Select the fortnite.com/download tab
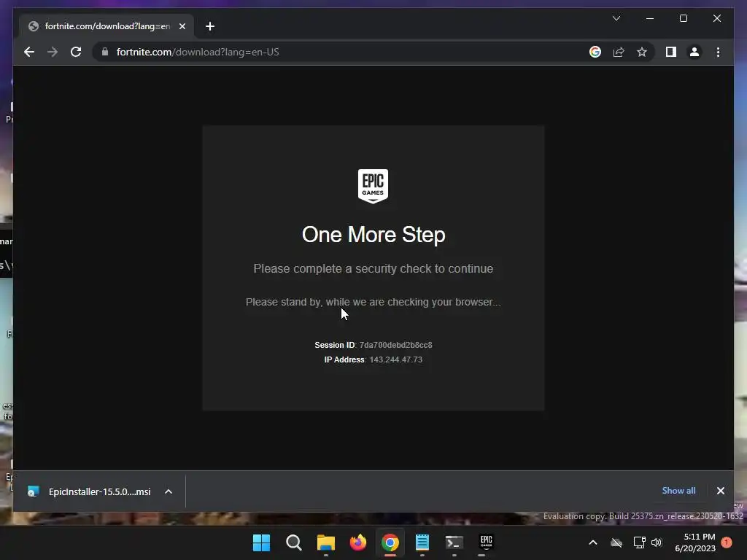Image resolution: width=747 pixels, height=560 pixels. coord(107,26)
